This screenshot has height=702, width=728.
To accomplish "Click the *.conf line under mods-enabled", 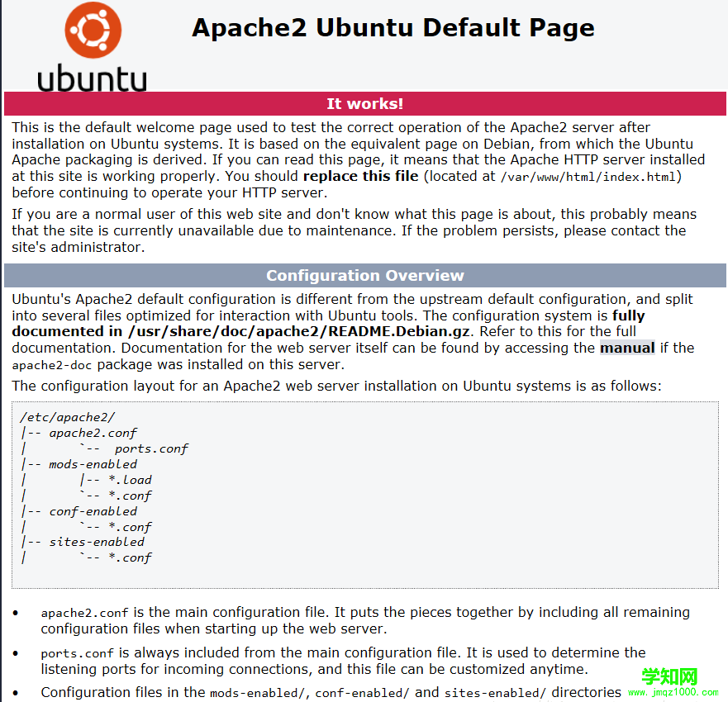I will tap(130, 496).
